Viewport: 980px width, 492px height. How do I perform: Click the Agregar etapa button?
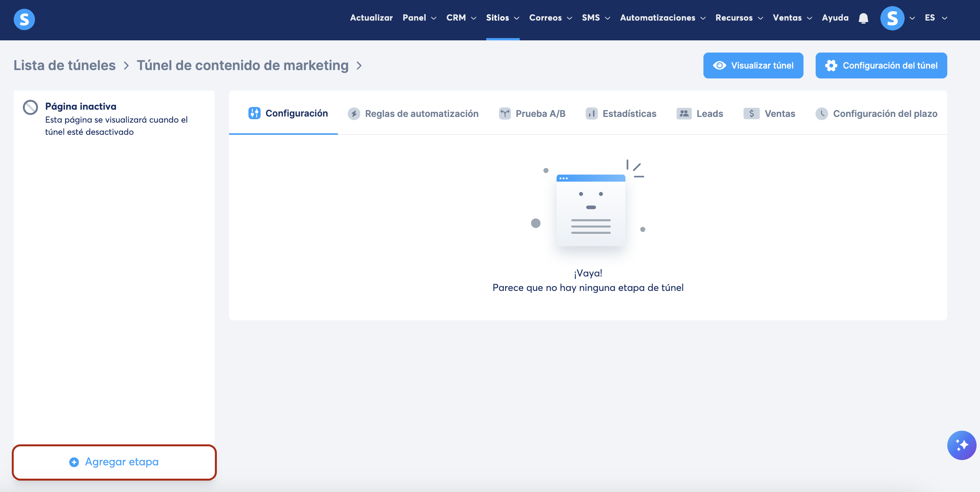coord(114,462)
